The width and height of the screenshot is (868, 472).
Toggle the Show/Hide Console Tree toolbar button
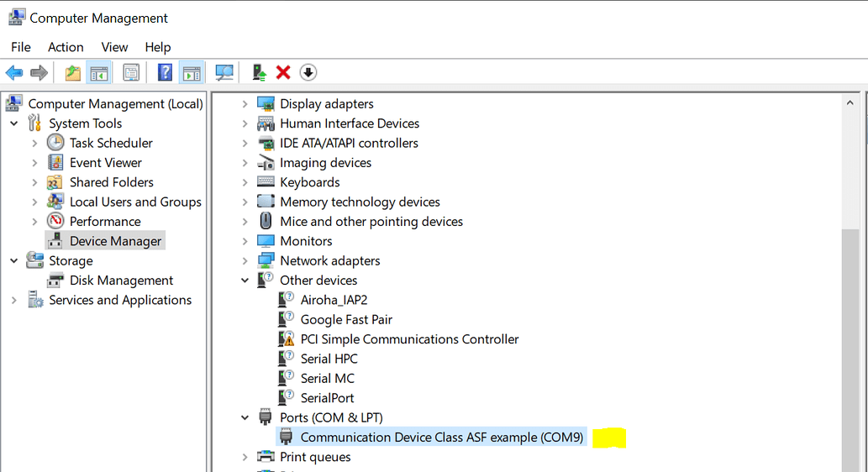(x=99, y=72)
